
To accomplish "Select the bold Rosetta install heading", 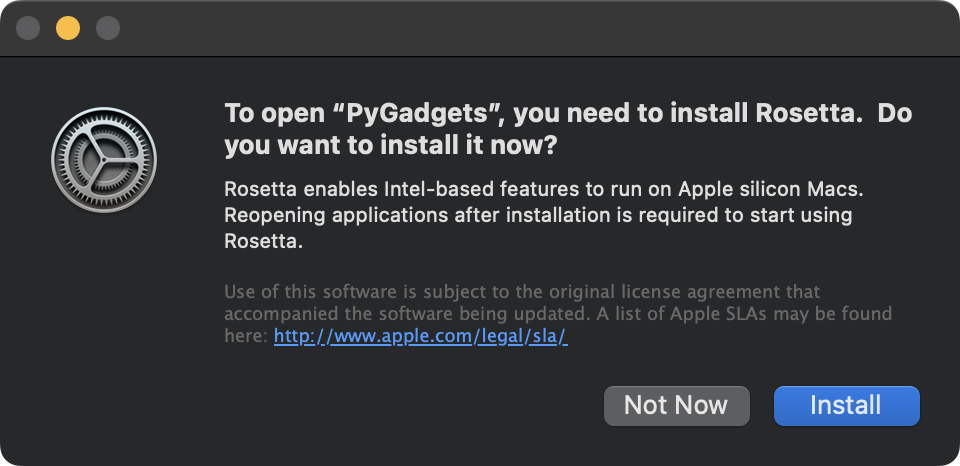I will (568, 129).
